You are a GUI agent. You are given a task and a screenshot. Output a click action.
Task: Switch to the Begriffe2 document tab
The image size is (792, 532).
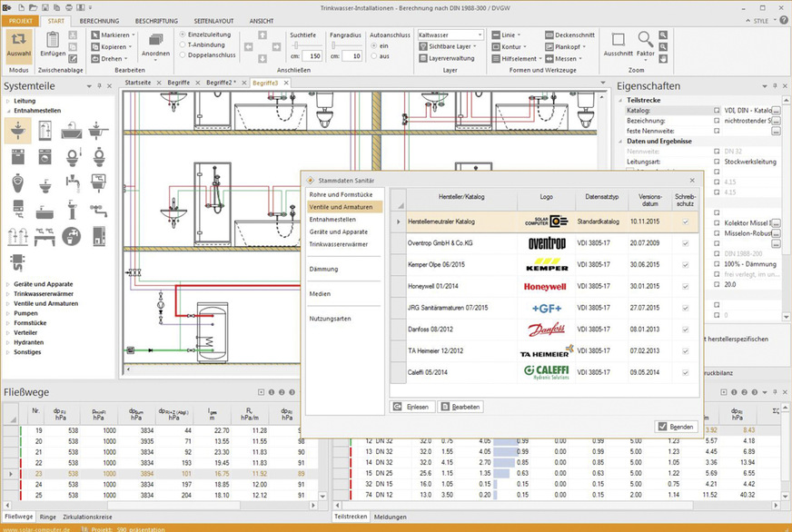point(222,83)
